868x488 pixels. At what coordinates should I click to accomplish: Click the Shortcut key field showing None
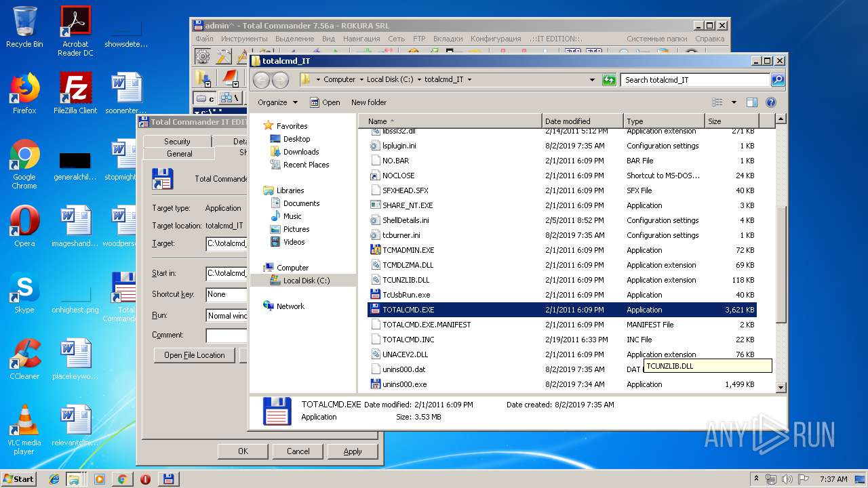point(226,294)
